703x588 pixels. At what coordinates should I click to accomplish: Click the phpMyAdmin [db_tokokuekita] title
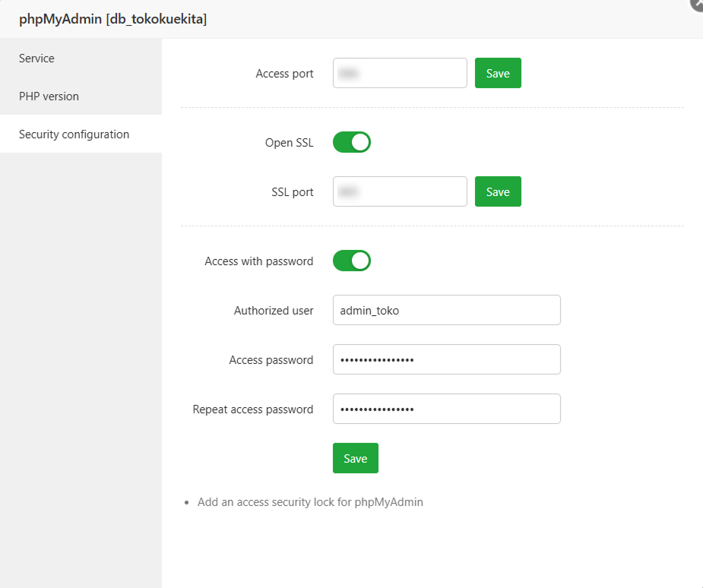(x=110, y=18)
